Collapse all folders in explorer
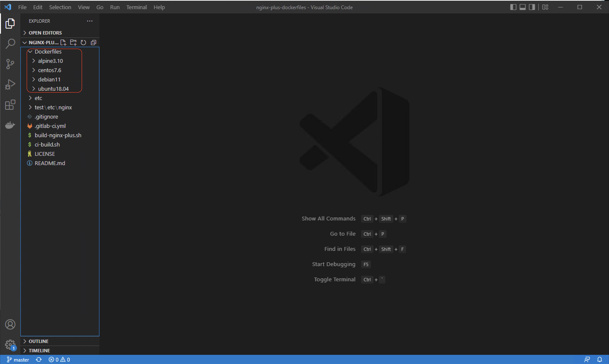The width and height of the screenshot is (609, 364). tap(93, 43)
